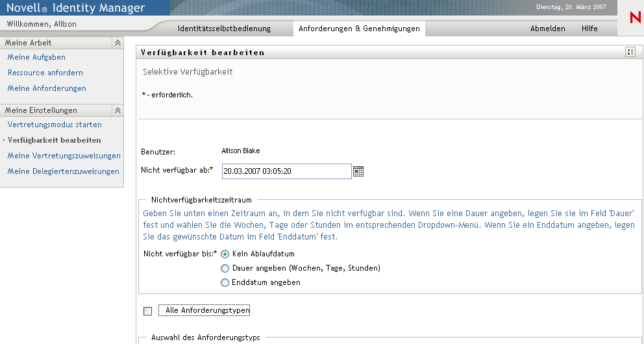The width and height of the screenshot is (644, 344).
Task: Click the Meine Arbeit section header text
Action: pyautogui.click(x=29, y=43)
